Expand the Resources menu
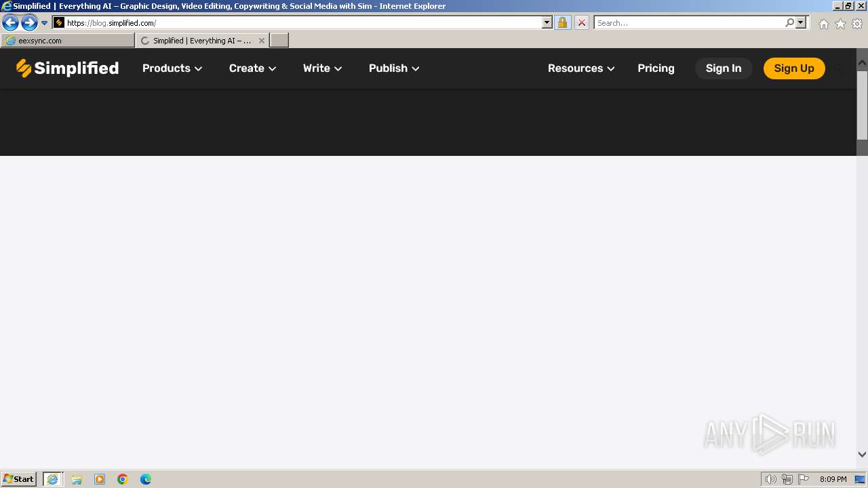Image resolution: width=868 pixels, height=488 pixels. 581,68
